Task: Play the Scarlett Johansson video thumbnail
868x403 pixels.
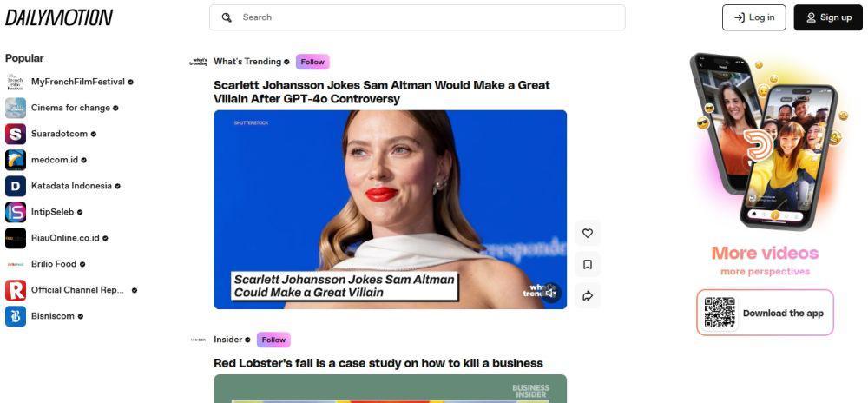Action: [391, 209]
